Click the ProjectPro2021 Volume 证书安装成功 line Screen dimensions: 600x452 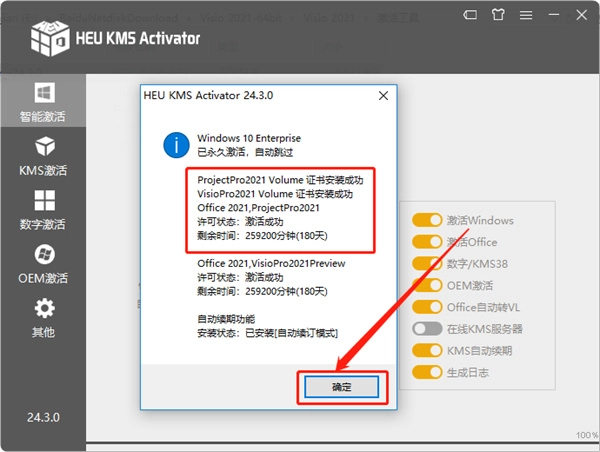[x=280, y=180]
